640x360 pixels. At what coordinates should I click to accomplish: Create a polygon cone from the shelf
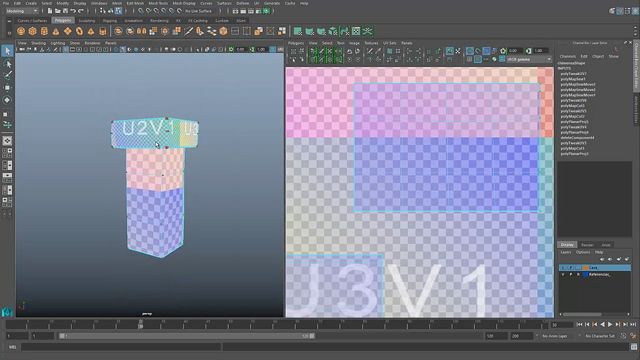click(56, 31)
